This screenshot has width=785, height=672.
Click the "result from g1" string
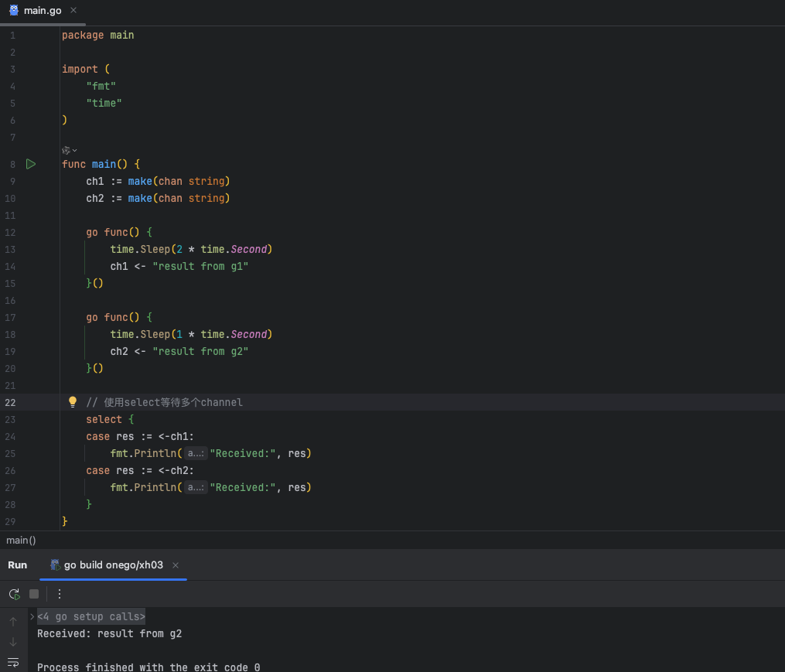[200, 266]
